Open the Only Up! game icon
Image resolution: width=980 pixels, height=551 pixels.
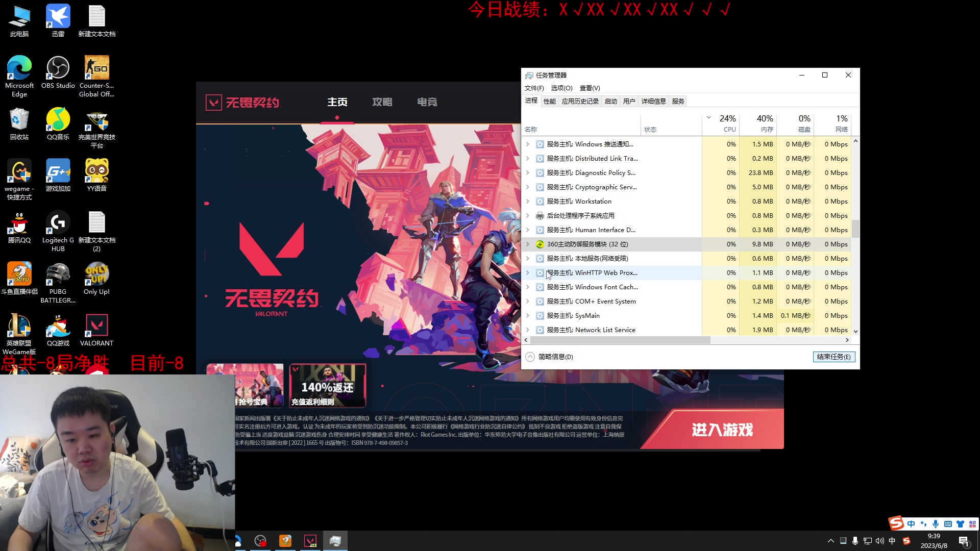(x=97, y=279)
